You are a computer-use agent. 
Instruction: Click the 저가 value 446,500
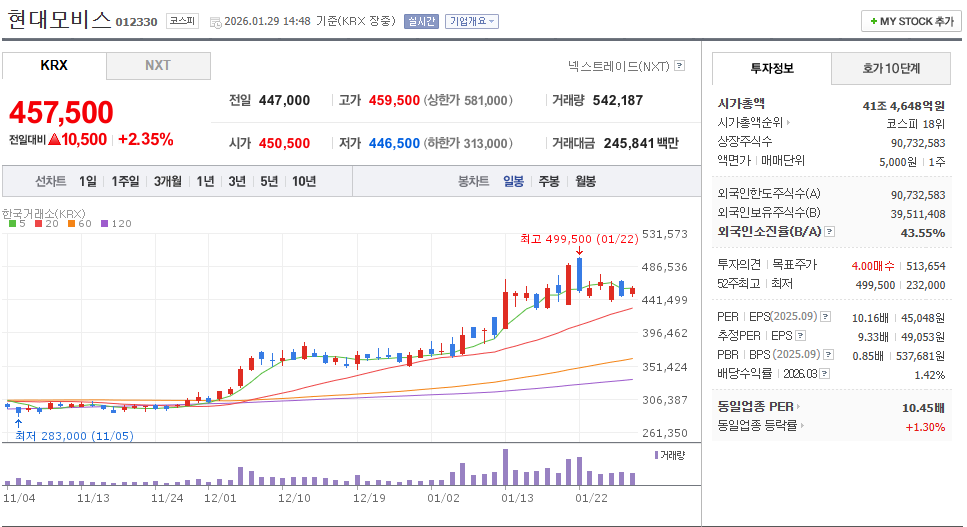point(394,144)
